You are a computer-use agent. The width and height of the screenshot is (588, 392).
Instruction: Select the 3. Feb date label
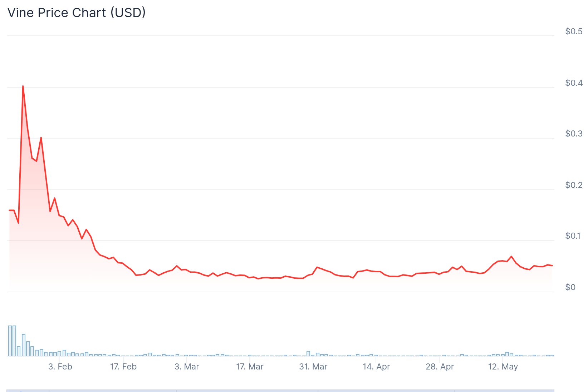(x=60, y=367)
